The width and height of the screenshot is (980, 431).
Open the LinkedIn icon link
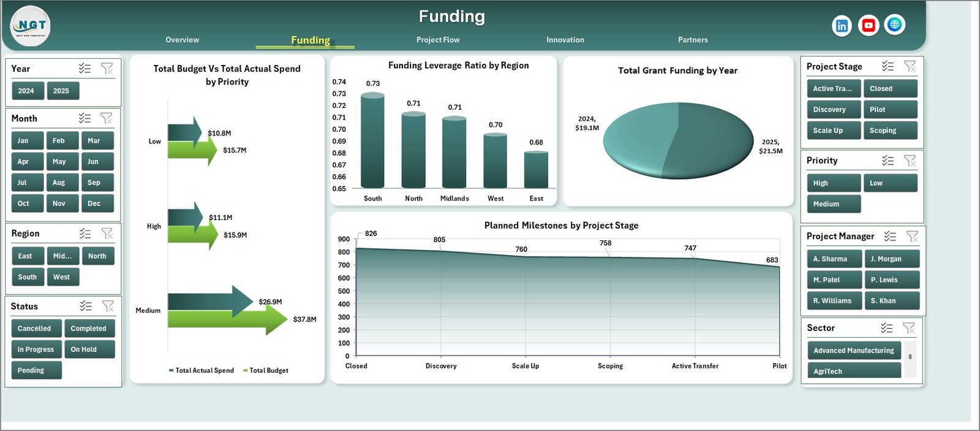[x=842, y=26]
